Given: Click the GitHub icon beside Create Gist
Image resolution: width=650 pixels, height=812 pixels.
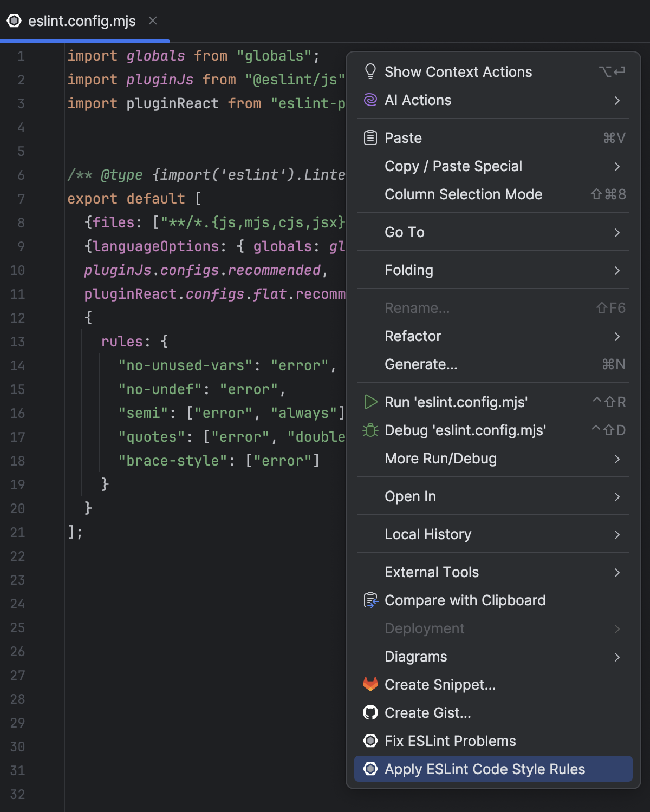Looking at the screenshot, I should pos(370,713).
